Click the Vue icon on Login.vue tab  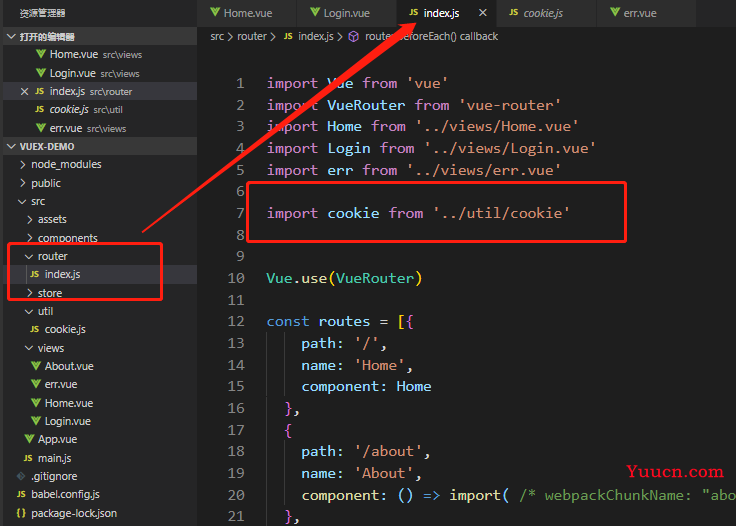tap(315, 12)
